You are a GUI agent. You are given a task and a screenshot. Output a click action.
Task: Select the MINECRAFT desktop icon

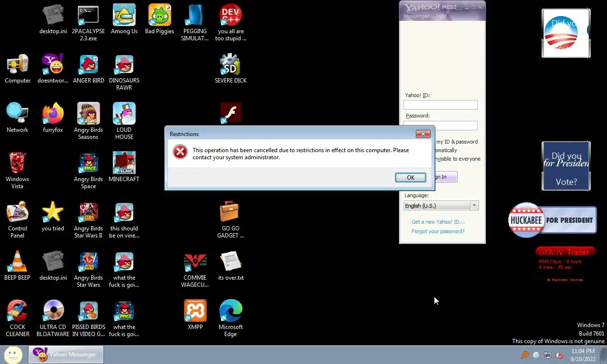point(124,168)
